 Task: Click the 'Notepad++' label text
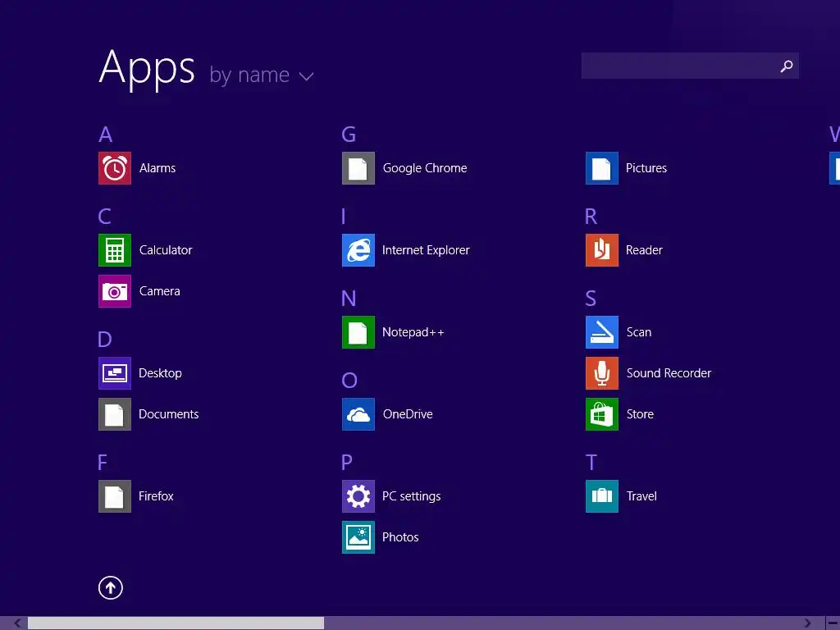pos(413,332)
